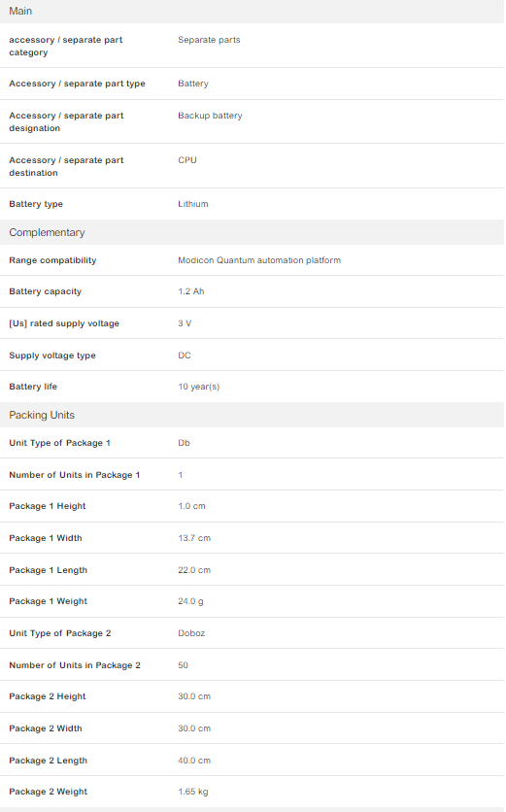Select the Unit Type of Package 1 label
This screenshot has height=812, width=506.
pos(59,443)
